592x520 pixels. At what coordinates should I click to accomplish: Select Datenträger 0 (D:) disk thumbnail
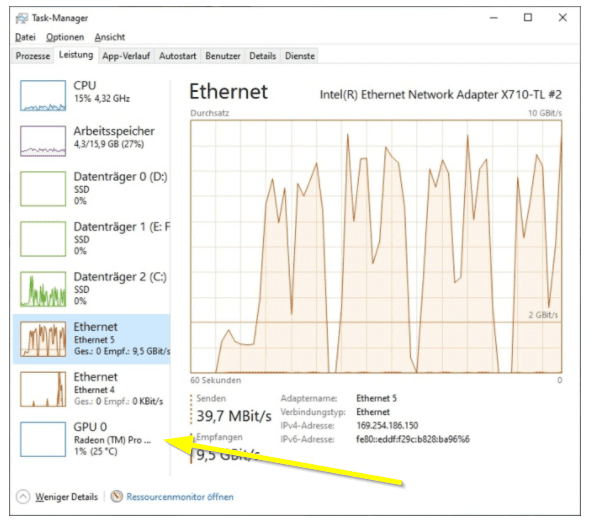pyautogui.click(x=43, y=188)
